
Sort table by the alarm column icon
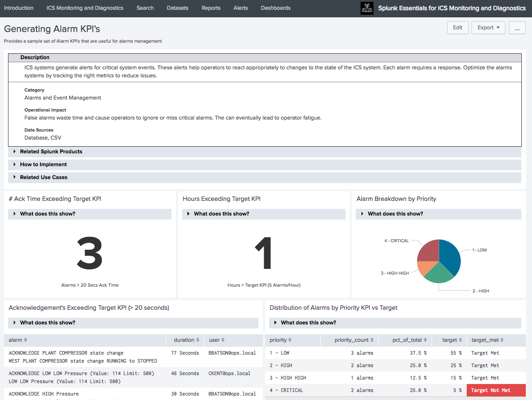coord(25,340)
